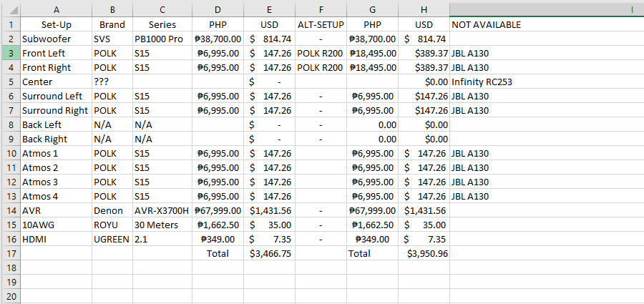Select column C header
Screen dimensions: 644x304
point(162,10)
